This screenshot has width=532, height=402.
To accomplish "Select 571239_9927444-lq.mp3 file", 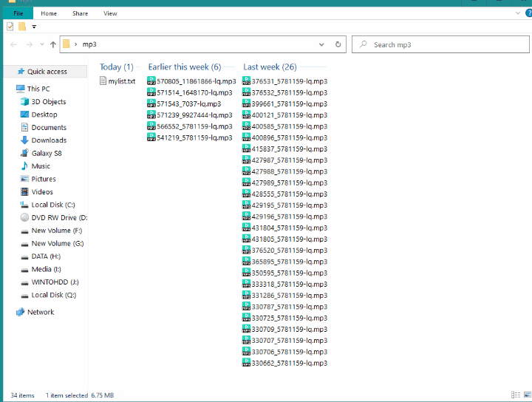I will (190, 115).
